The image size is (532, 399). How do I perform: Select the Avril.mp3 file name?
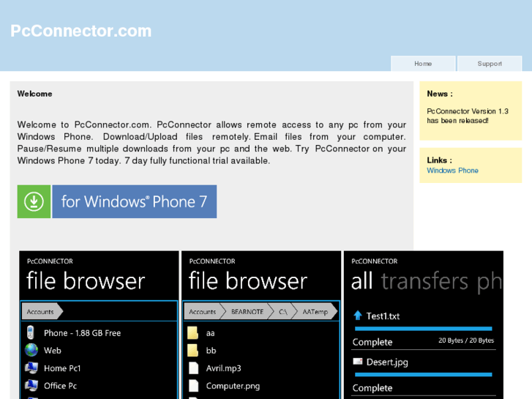point(224,368)
